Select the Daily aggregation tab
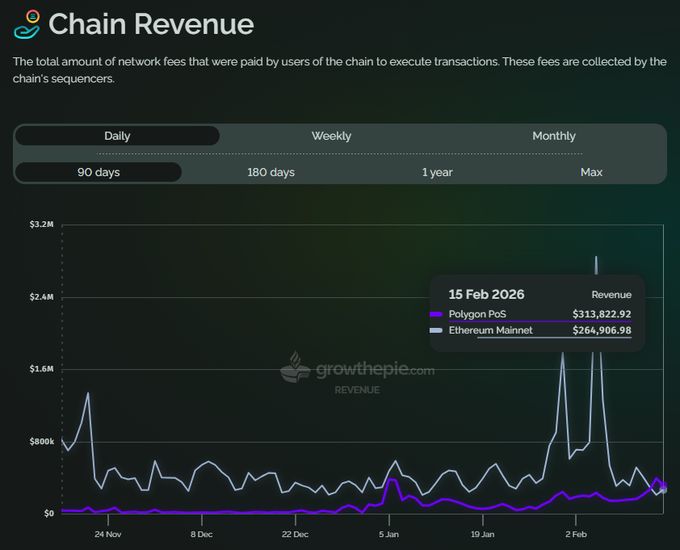Image resolution: width=680 pixels, height=550 pixels. [x=117, y=136]
